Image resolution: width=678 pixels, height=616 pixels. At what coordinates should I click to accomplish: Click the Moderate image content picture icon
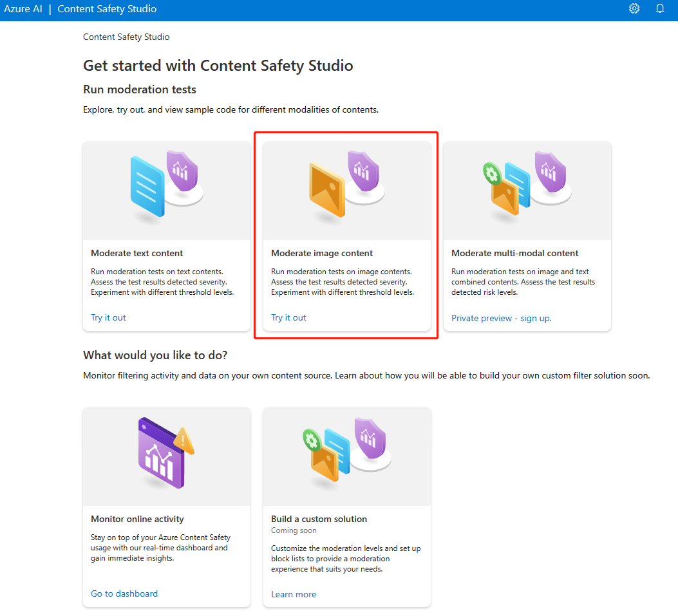[327, 189]
